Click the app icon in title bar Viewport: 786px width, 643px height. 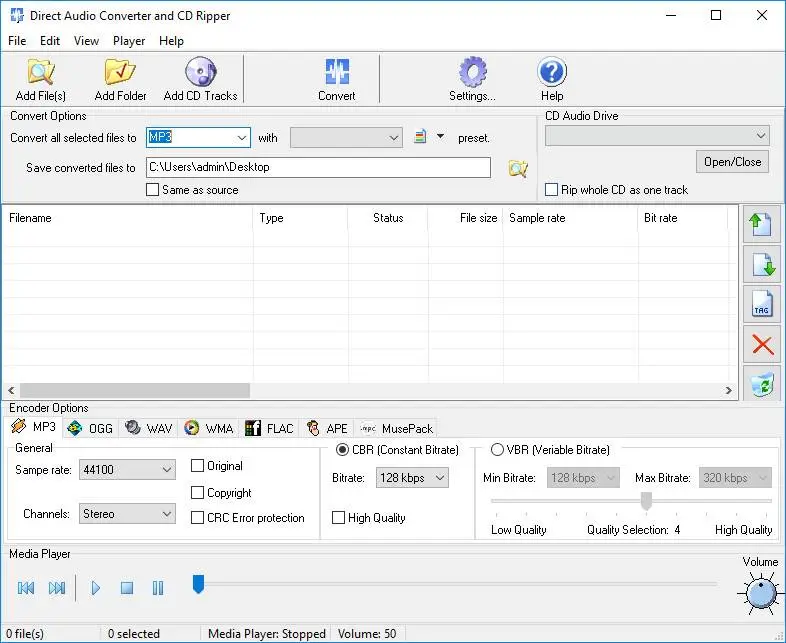click(17, 15)
